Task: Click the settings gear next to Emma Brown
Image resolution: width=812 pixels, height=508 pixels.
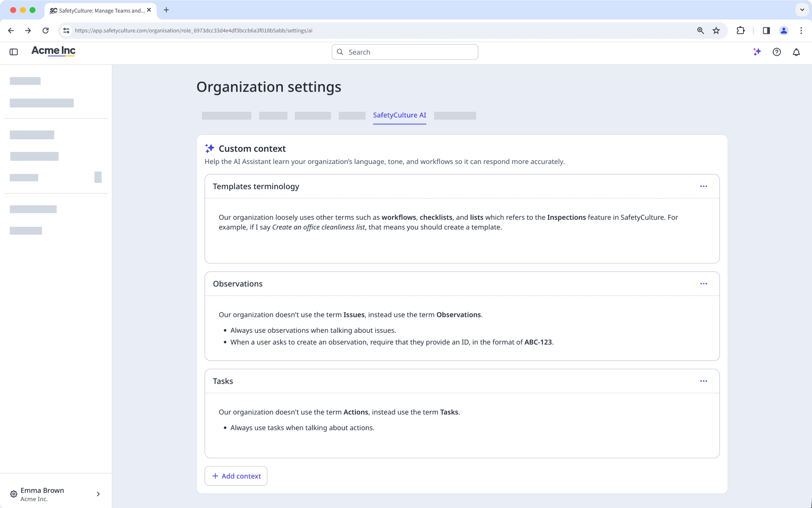Action: pyautogui.click(x=14, y=494)
